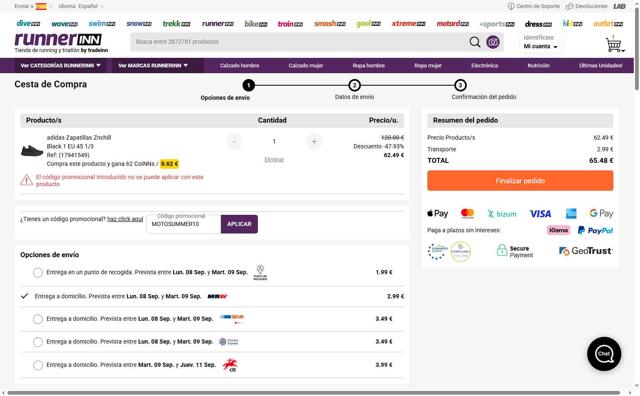Click the Eliminar product link
Screen dimensions: 640x396
pos(274,160)
